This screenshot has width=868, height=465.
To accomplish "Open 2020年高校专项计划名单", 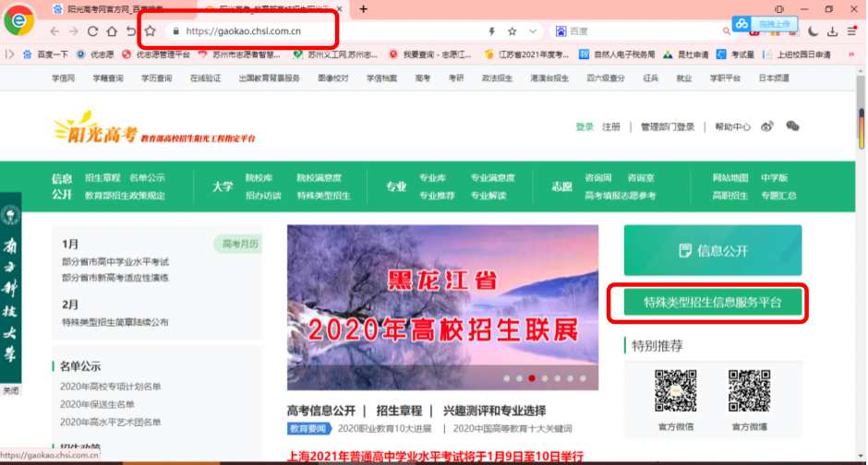I will click(x=110, y=387).
